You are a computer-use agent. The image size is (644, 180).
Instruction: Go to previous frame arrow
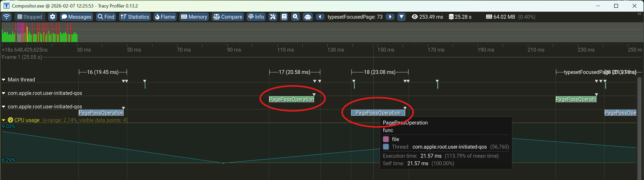[x=320, y=17]
